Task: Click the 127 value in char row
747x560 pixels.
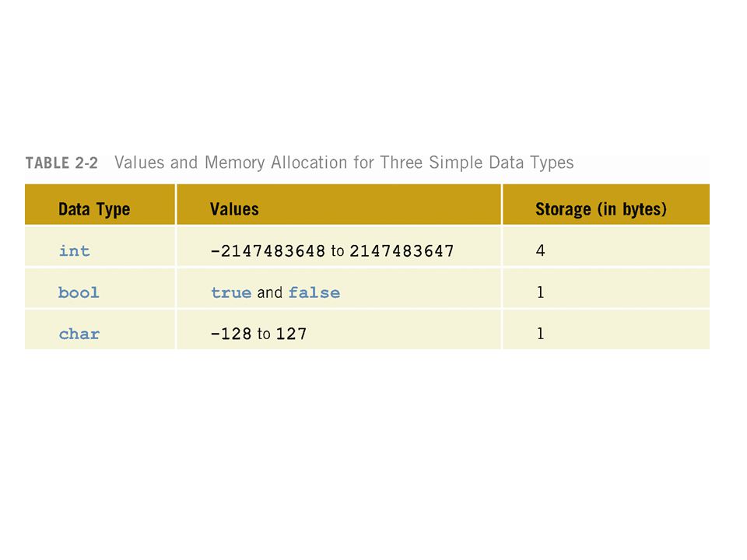Action: point(291,334)
